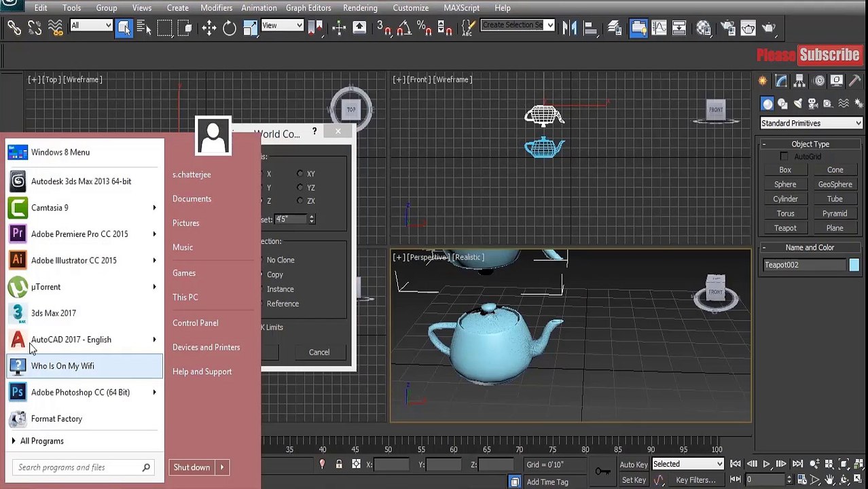Switch to Display command panel tab
The image size is (868, 489).
(837, 81)
